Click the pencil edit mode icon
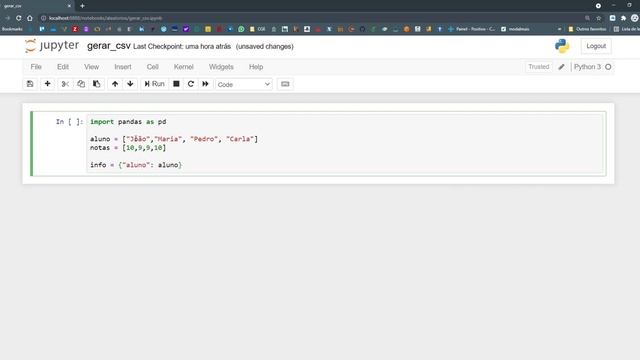The image size is (640, 360). pos(562,67)
